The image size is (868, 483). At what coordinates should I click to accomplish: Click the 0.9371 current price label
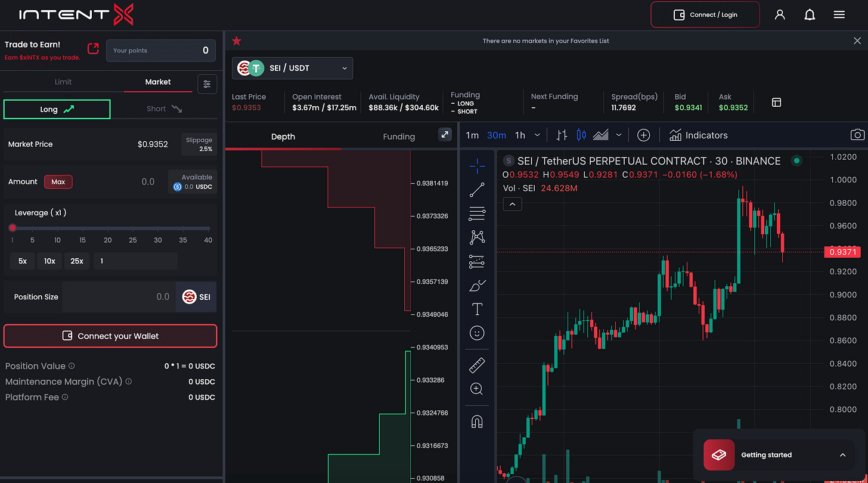842,252
